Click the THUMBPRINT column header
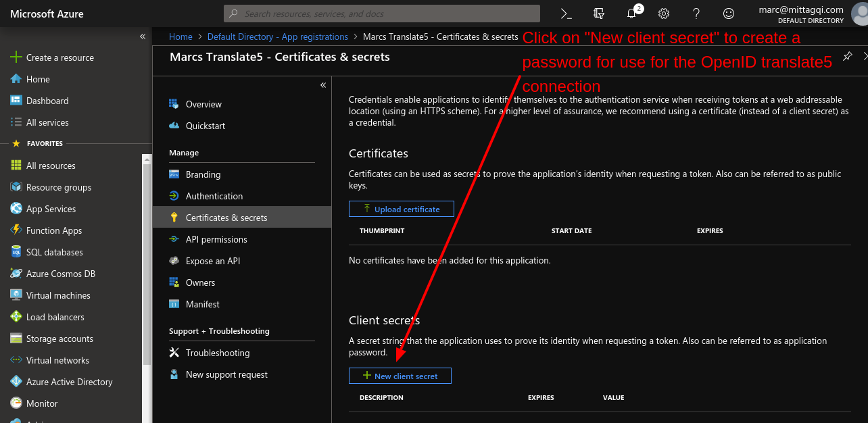This screenshot has width=868, height=423. click(x=382, y=230)
